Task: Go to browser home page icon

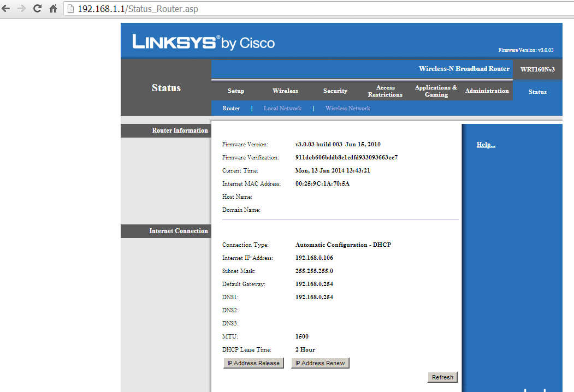Action: click(53, 9)
